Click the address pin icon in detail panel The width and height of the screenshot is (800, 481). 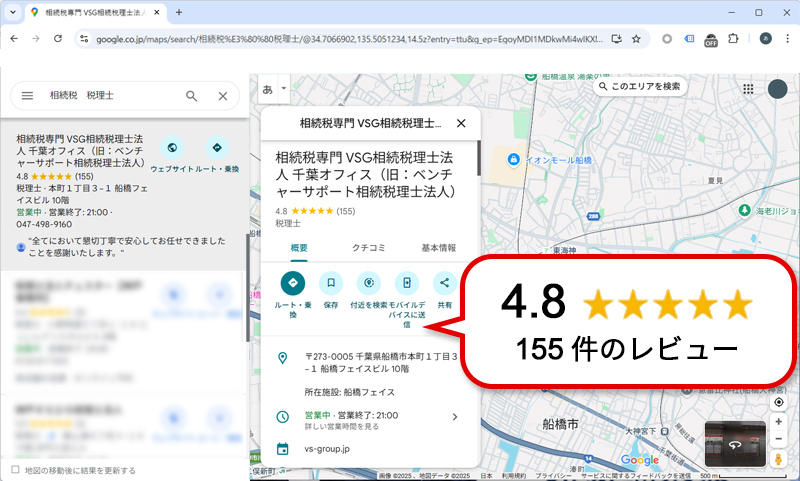(282, 358)
